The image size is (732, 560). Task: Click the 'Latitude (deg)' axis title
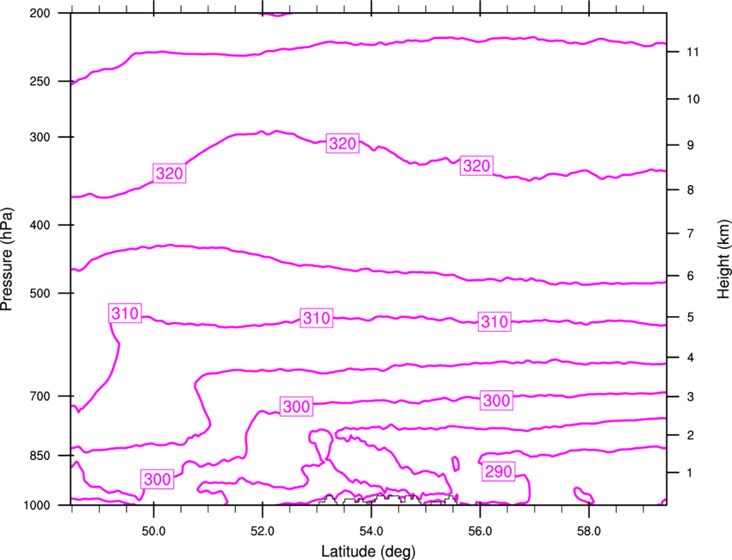[368, 551]
